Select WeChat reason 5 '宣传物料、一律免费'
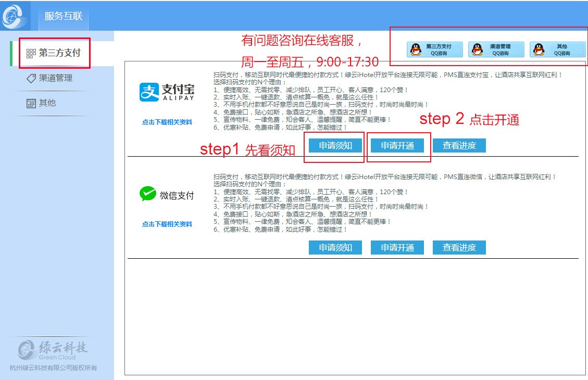 (x=303, y=221)
